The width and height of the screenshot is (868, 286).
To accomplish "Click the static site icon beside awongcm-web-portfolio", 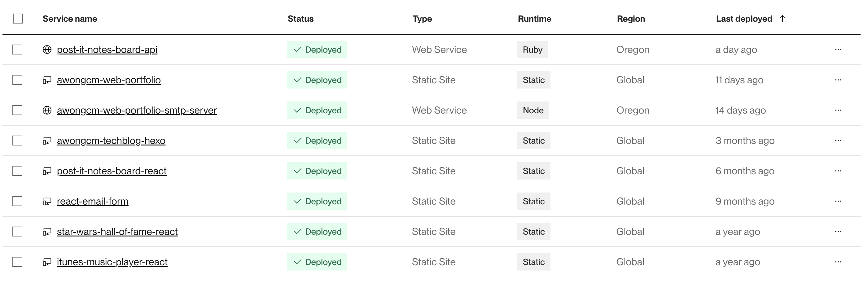I will click(x=47, y=80).
